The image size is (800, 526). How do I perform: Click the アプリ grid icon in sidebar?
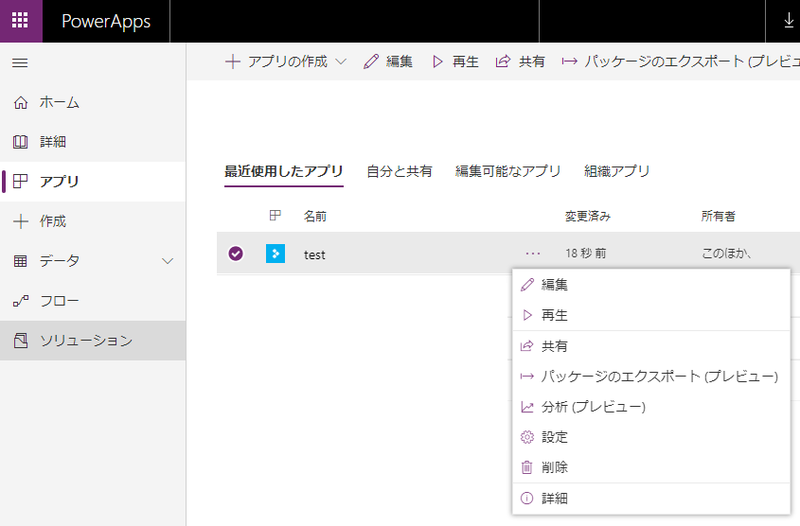pos(20,181)
